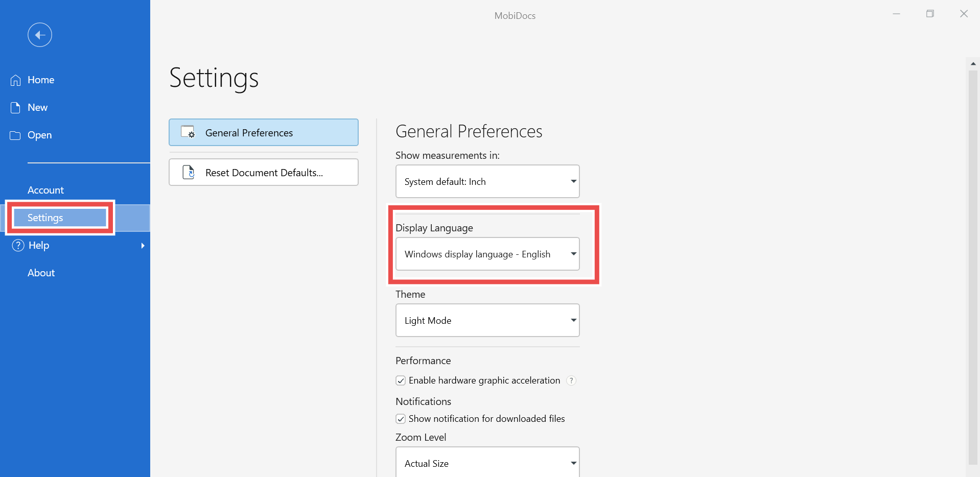Minimize the MobiDocs window
This screenshot has width=980, height=477.
(x=896, y=14)
